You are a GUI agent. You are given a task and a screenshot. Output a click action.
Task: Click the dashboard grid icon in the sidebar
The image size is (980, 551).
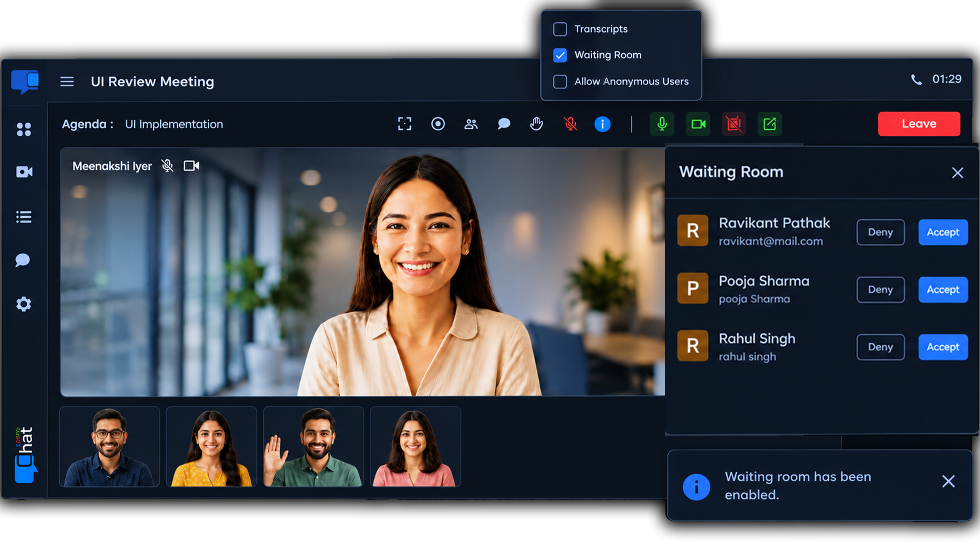click(24, 129)
